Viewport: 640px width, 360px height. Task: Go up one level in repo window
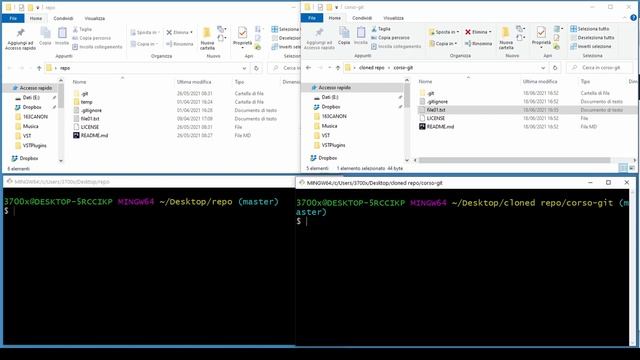pyautogui.click(x=39, y=68)
